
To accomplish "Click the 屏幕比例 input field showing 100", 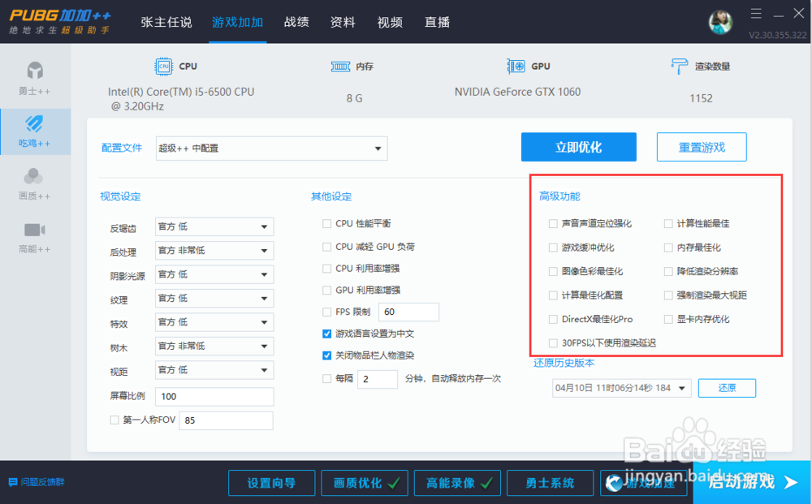I will [214, 397].
